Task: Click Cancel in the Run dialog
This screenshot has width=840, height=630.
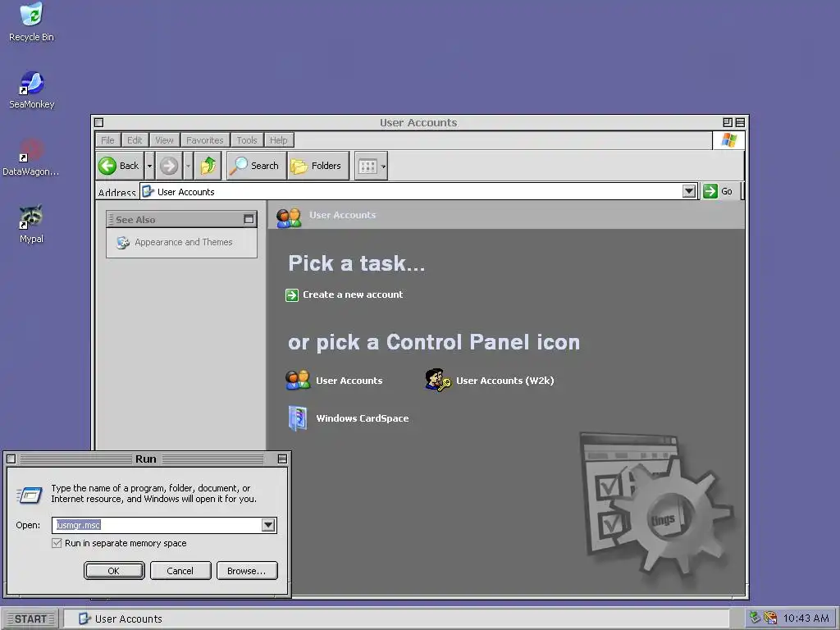Action: [180, 571]
